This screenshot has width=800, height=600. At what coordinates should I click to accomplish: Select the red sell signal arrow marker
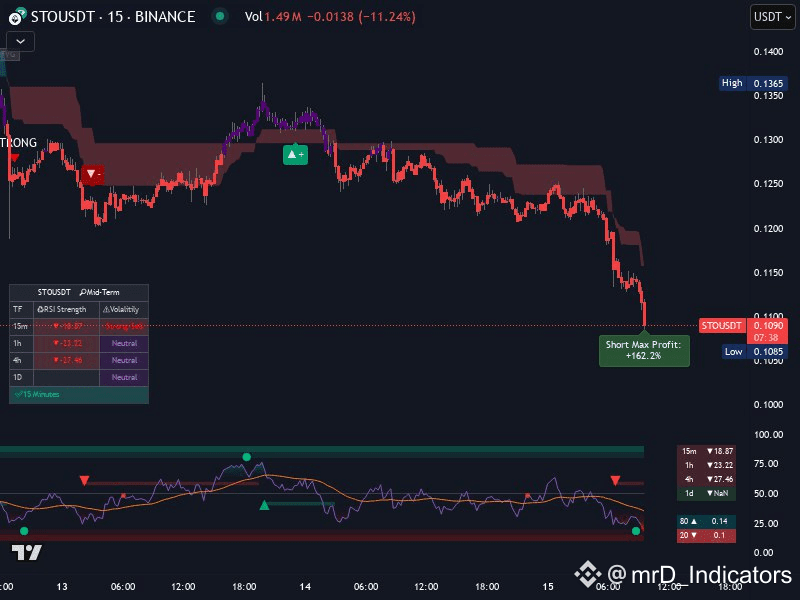click(93, 173)
